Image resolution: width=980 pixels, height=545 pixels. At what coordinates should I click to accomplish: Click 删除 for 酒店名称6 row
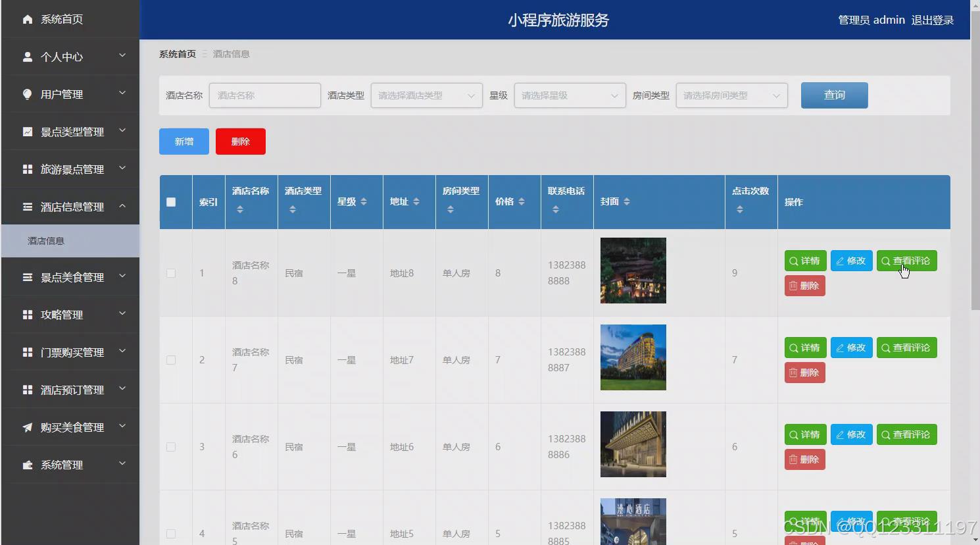tap(804, 459)
